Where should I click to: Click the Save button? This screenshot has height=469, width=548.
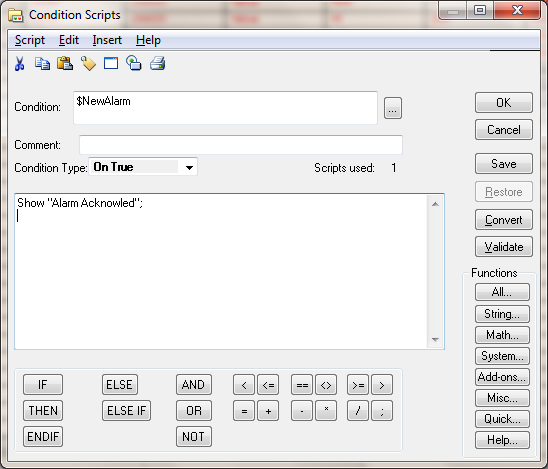point(504,164)
